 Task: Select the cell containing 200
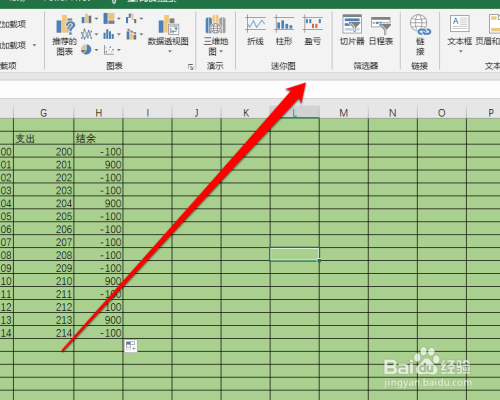tap(43, 151)
